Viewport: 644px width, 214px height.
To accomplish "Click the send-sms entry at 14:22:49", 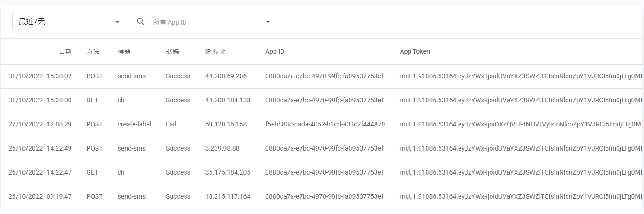I will point(131,148).
